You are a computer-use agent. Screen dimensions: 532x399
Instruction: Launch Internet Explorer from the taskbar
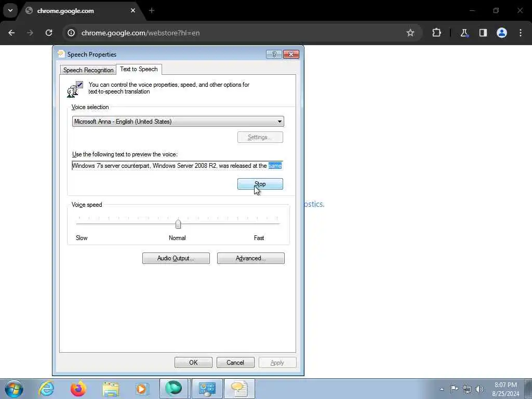coord(46,389)
